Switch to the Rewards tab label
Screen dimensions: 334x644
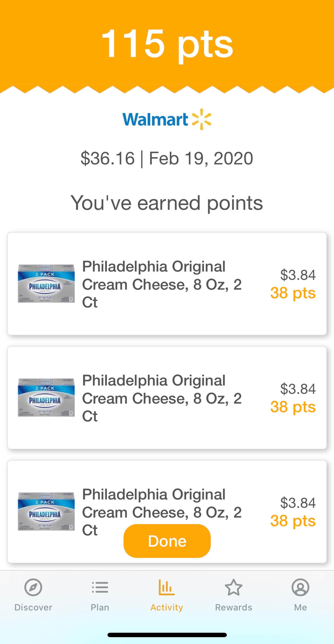click(234, 607)
